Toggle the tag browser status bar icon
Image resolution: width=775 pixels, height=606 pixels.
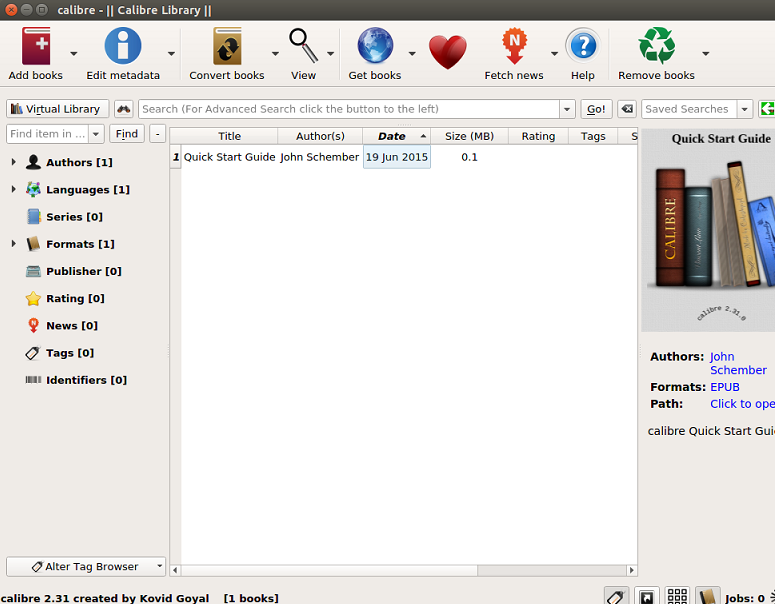pyautogui.click(x=616, y=597)
